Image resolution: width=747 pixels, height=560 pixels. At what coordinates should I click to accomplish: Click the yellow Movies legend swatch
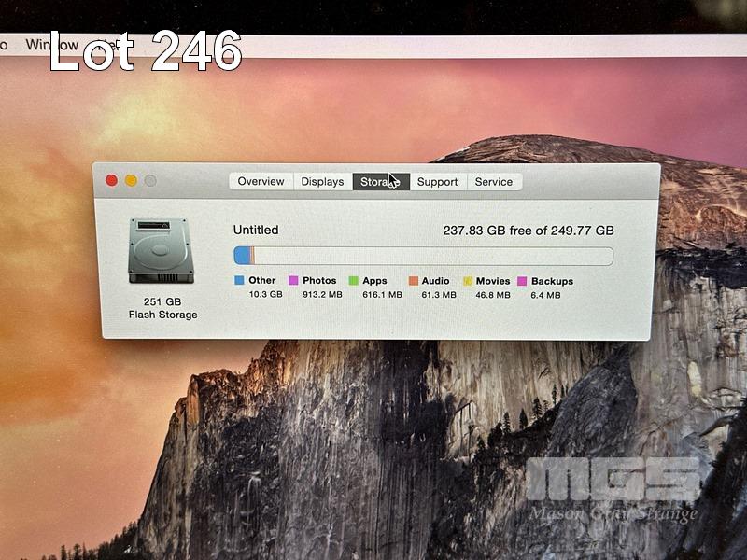(468, 280)
